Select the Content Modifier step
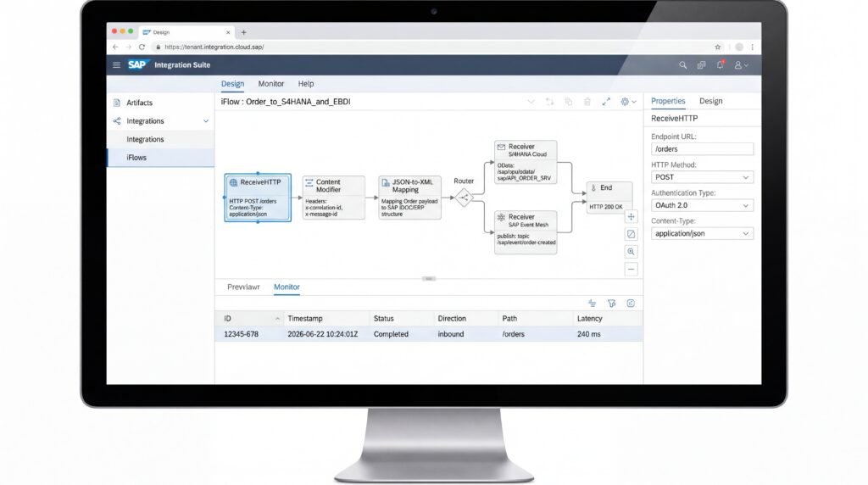This screenshot has height=485, width=868. [x=334, y=198]
